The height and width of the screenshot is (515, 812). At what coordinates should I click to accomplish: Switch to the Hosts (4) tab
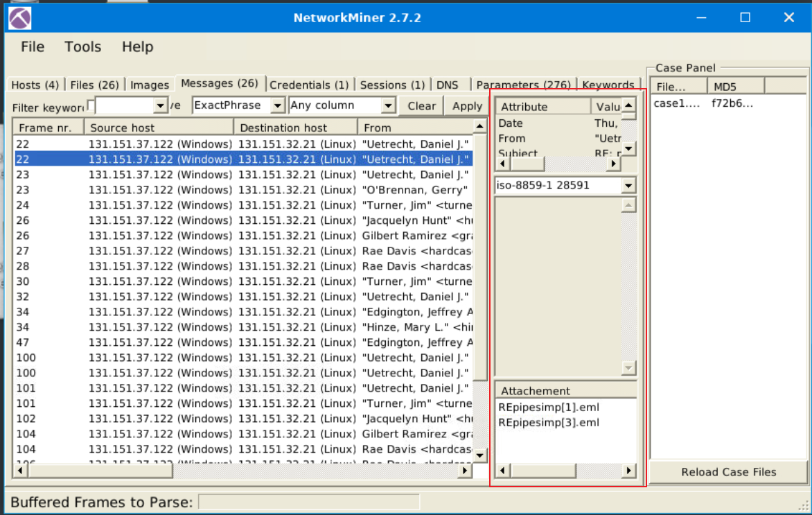(35, 85)
